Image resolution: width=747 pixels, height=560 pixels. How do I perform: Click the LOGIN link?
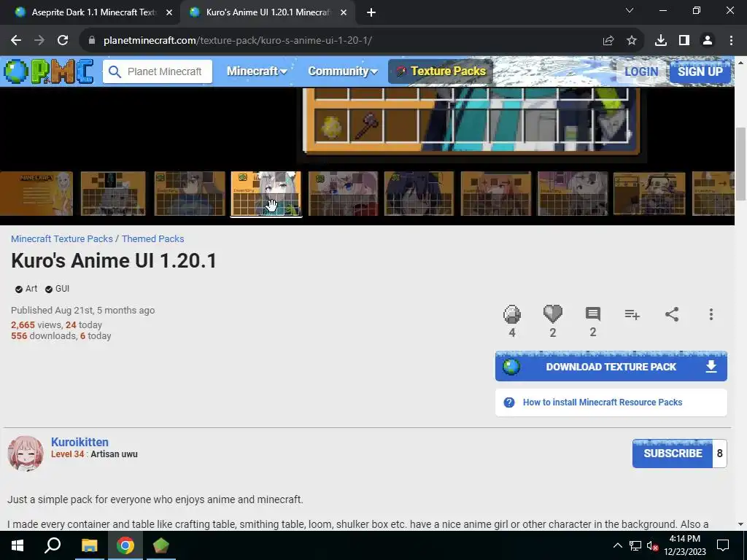(641, 72)
